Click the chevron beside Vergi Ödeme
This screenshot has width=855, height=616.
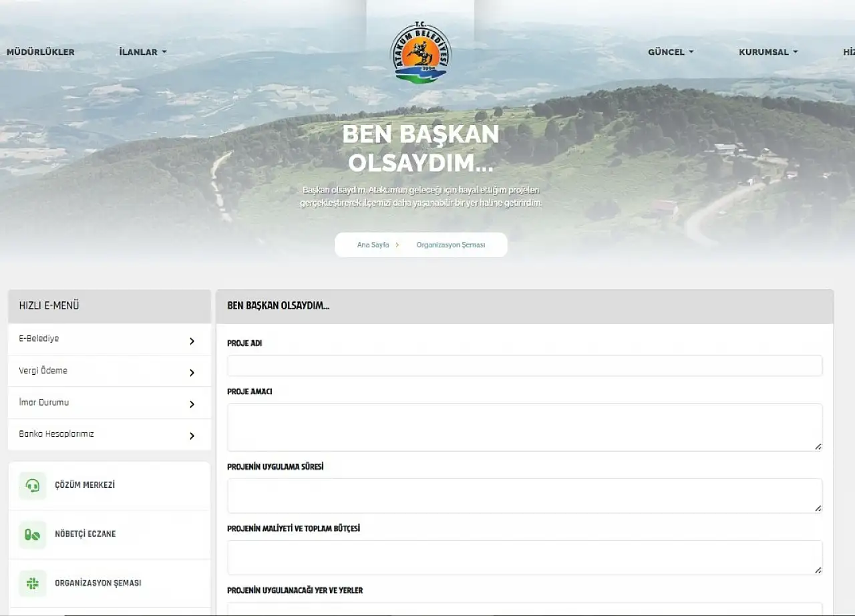click(x=192, y=373)
